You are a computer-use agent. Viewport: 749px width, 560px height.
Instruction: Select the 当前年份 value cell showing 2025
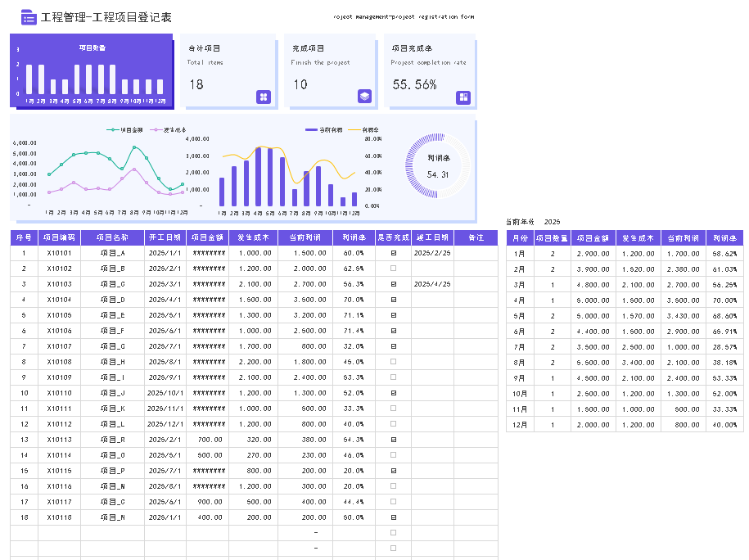pyautogui.click(x=553, y=222)
